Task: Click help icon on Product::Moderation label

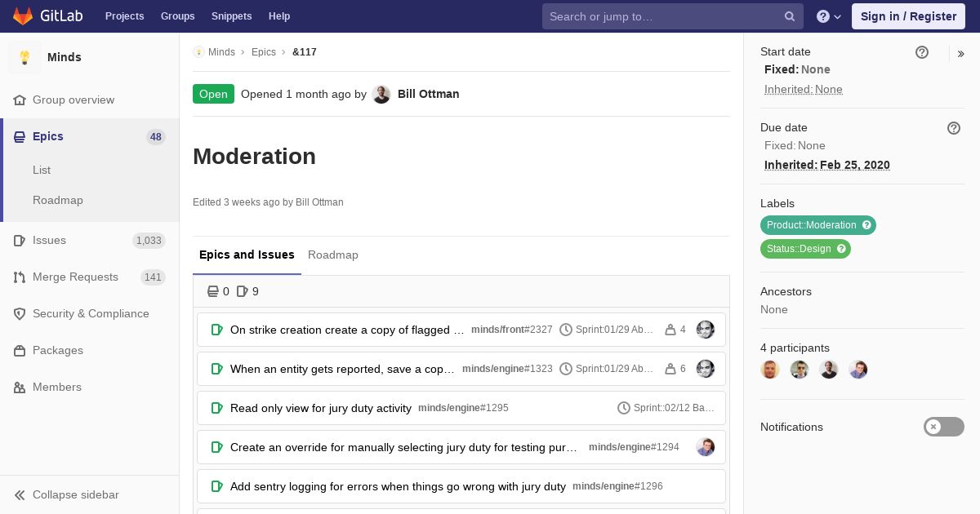Action: (x=867, y=225)
